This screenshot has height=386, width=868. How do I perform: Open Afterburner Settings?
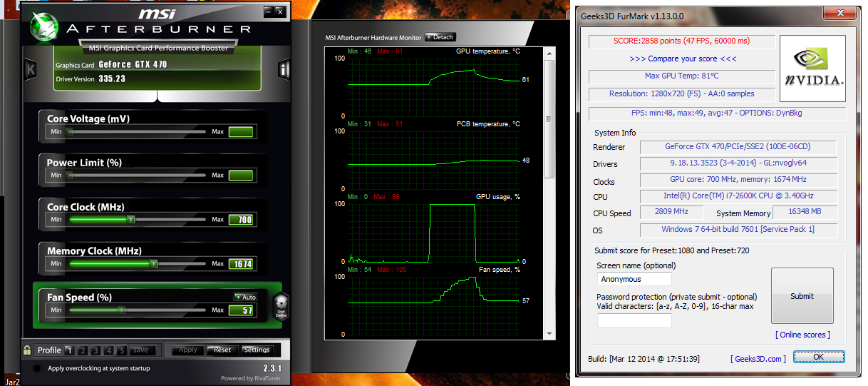click(x=257, y=350)
